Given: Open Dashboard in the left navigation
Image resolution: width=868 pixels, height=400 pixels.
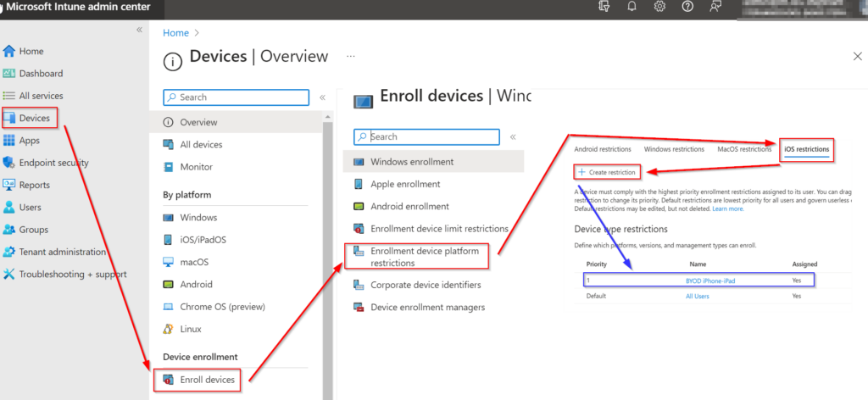Looking at the screenshot, I should (x=33, y=73).
